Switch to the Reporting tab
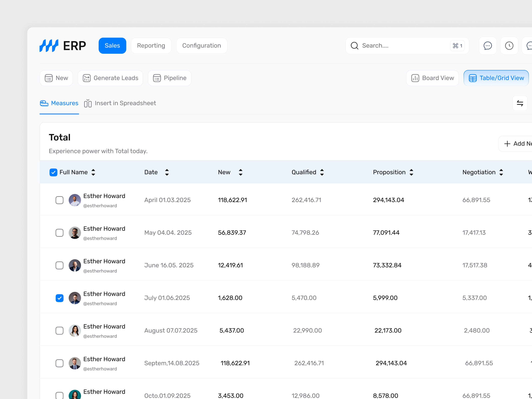This screenshot has width=532, height=399. coord(151,45)
